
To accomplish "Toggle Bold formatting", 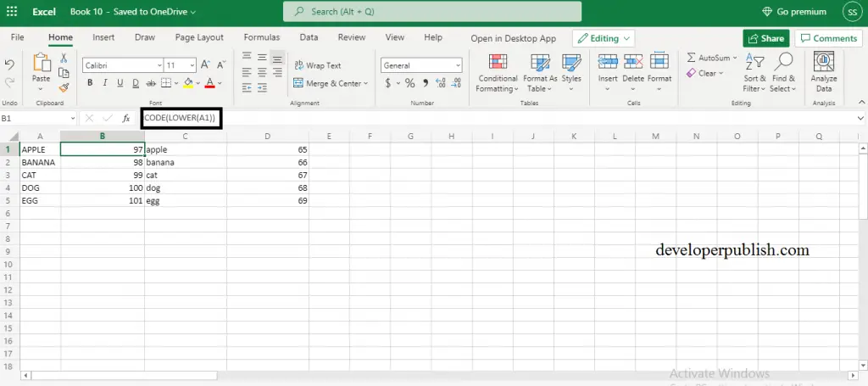I will (90, 83).
